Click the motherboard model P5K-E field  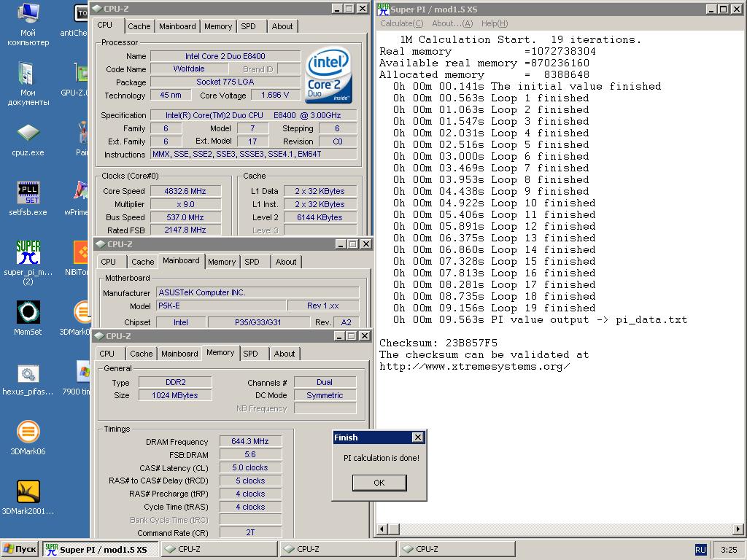coord(222,306)
